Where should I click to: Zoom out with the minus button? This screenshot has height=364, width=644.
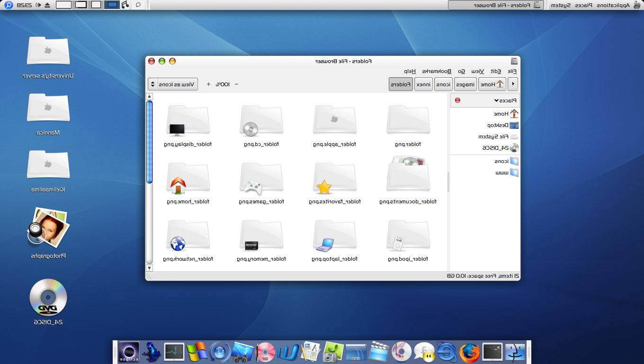[236, 84]
